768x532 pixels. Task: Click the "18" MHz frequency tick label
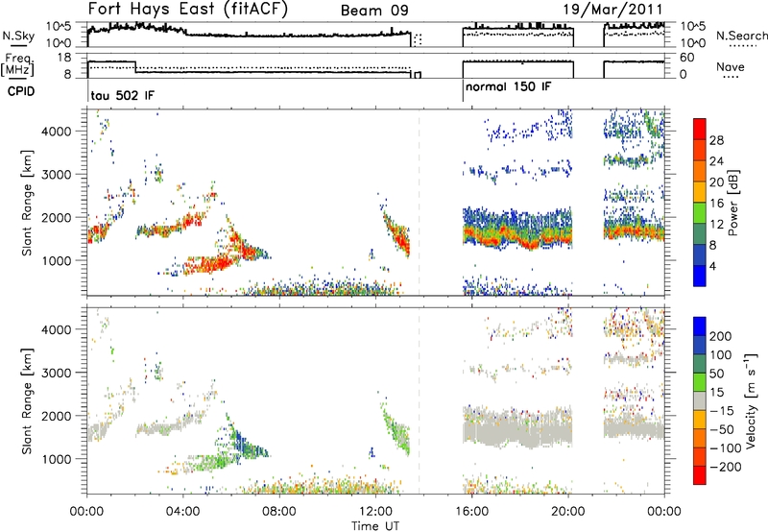(x=63, y=58)
